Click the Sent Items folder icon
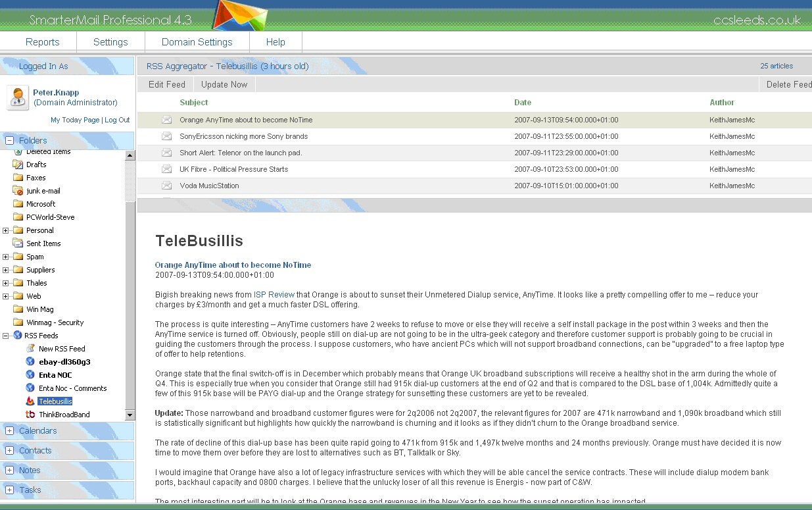This screenshot has width=812, height=510. (18, 243)
